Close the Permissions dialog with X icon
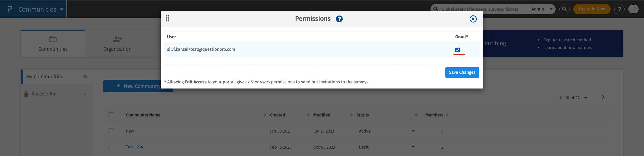Viewport: 644px width, 156px height. [473, 19]
